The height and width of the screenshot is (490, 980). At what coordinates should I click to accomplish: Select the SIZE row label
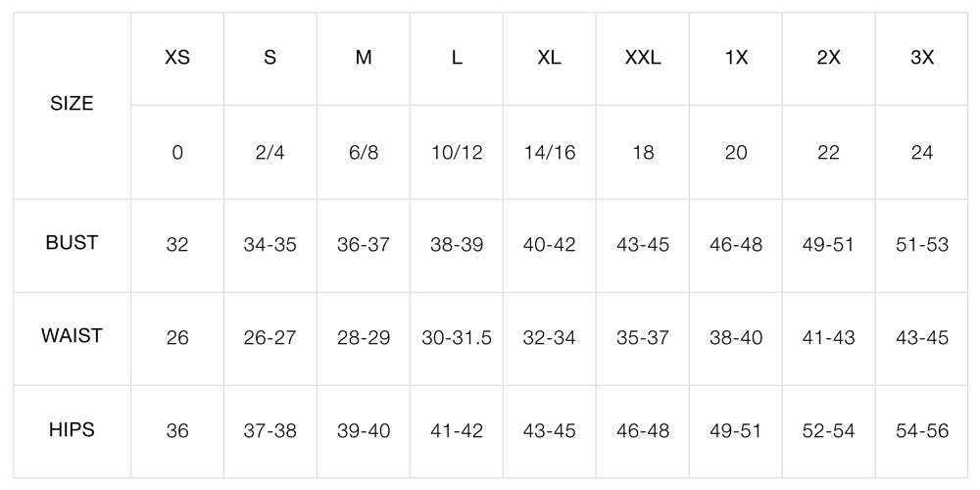(x=72, y=104)
